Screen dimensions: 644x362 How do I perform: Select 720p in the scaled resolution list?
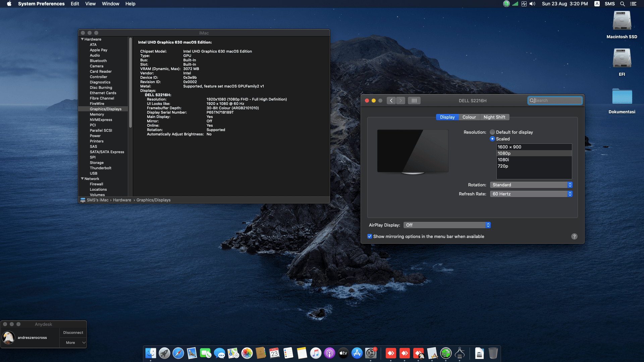coord(503,166)
